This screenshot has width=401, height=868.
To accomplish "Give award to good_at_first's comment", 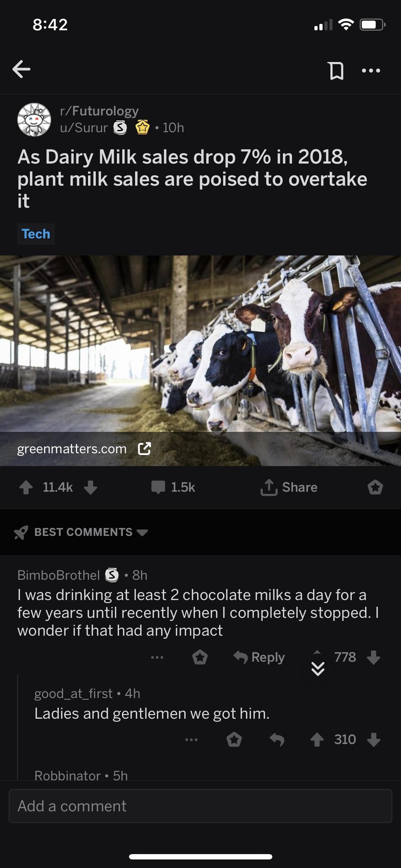I will [234, 740].
